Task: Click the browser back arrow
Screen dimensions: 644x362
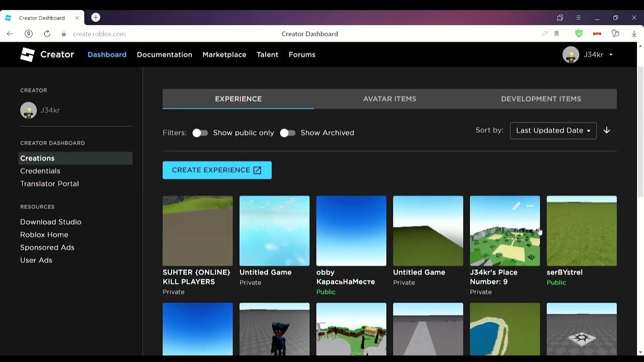Action: pyautogui.click(x=10, y=34)
